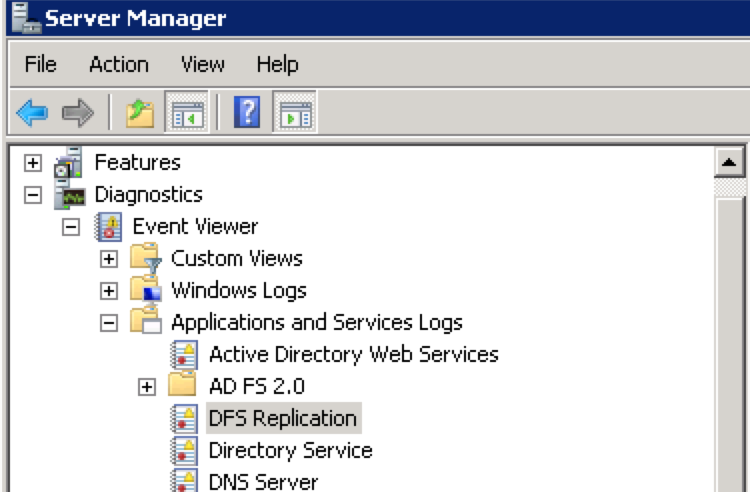Viewport: 750px width, 492px height.
Task: Open the View menu
Action: tap(202, 64)
